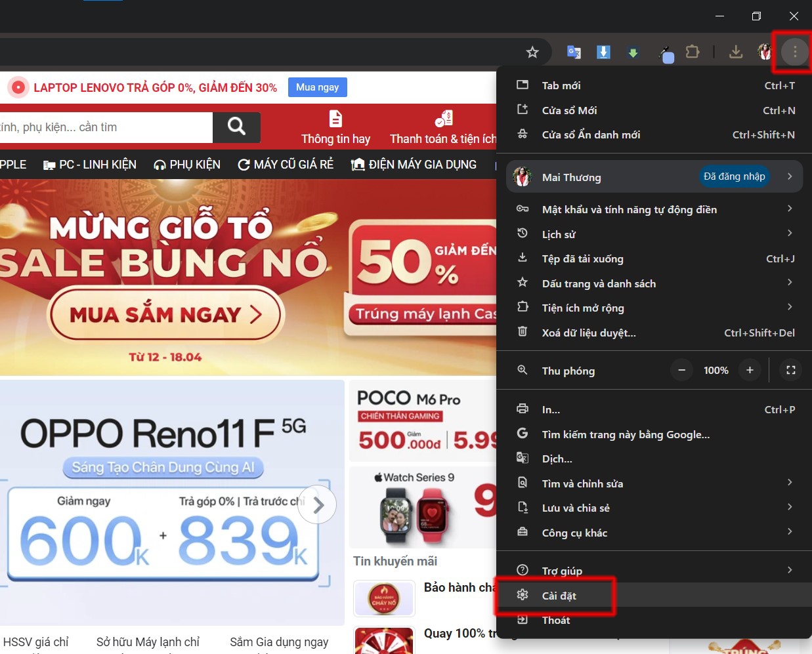Select Cửa sổ Ẩn danh mới
The width and height of the screenshot is (812, 654).
(591, 135)
